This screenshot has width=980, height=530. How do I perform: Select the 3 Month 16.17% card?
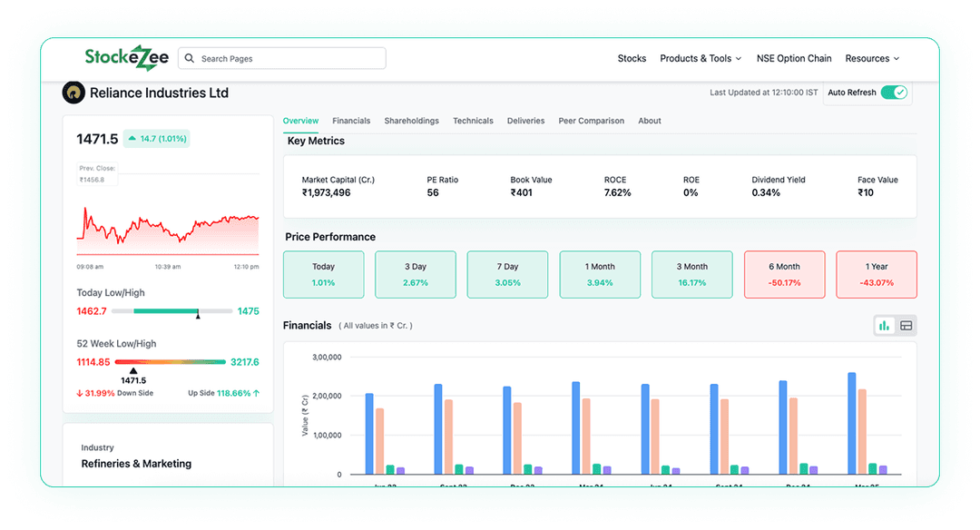691,274
